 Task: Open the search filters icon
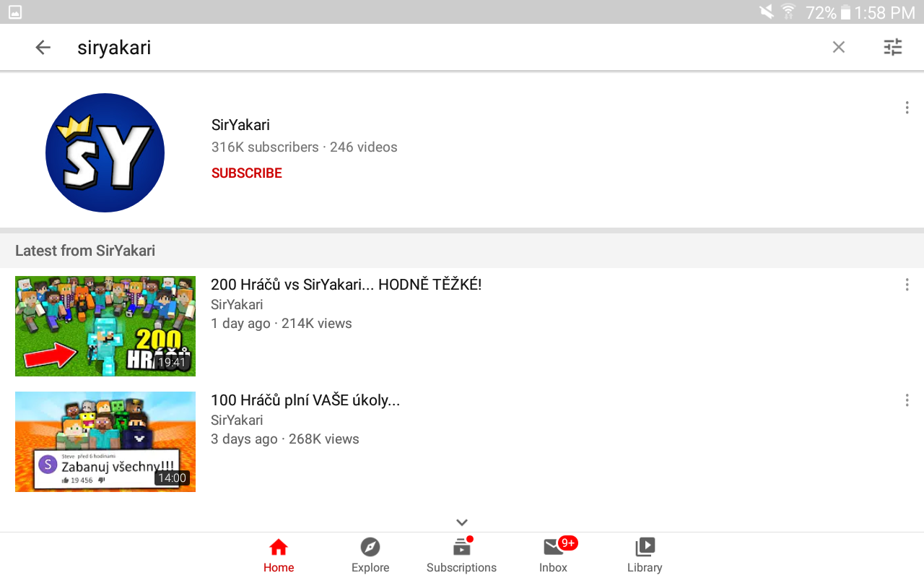(x=893, y=48)
